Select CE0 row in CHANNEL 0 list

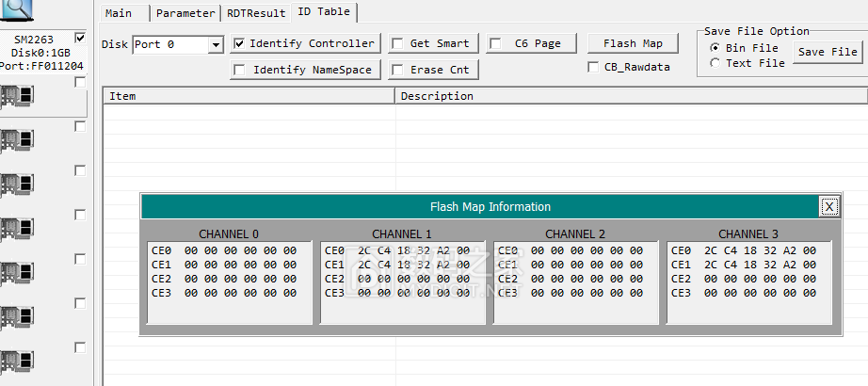pyautogui.click(x=224, y=250)
